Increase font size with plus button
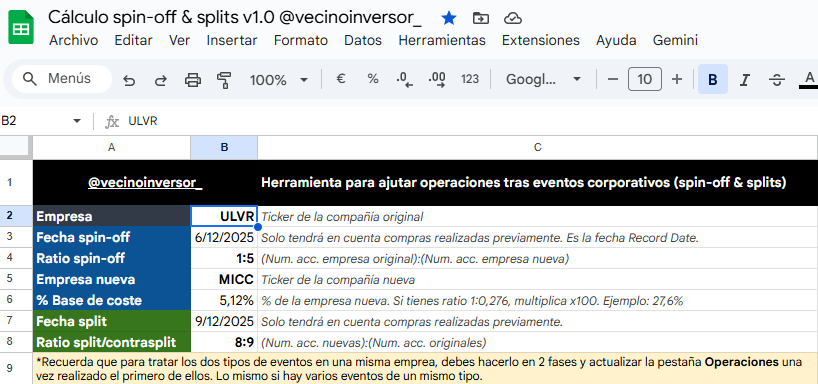The height and width of the screenshot is (384, 818). (677, 79)
